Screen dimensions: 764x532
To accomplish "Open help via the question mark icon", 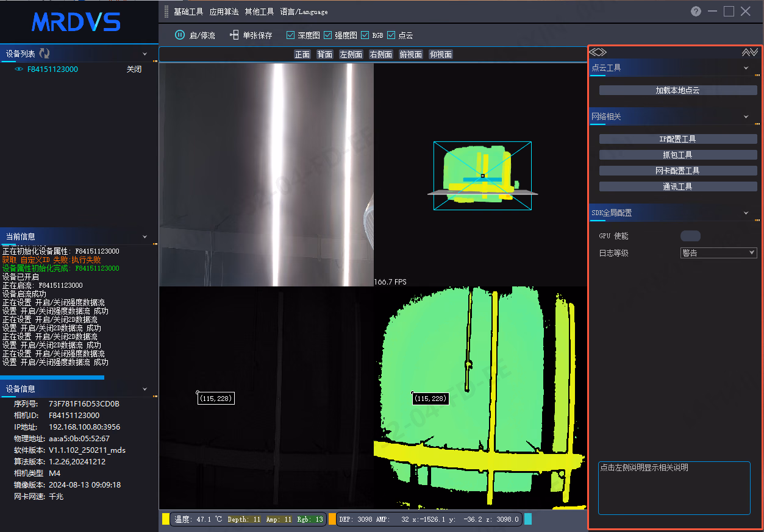I will (696, 12).
